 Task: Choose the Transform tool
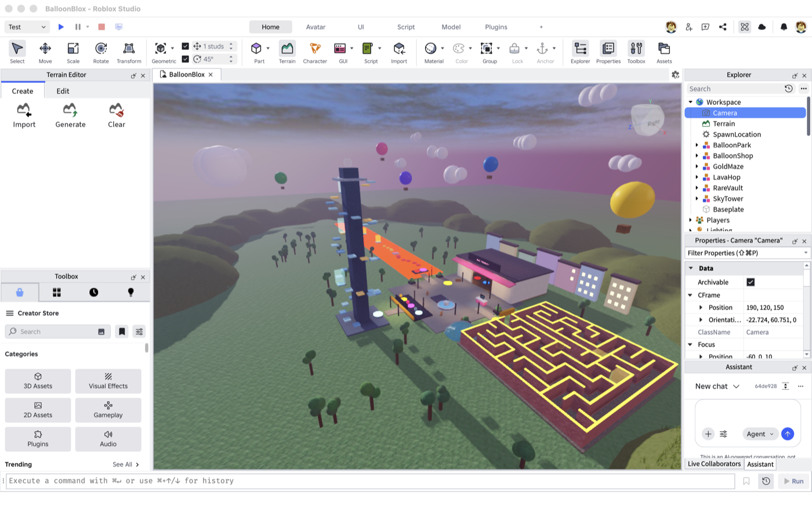[129, 52]
